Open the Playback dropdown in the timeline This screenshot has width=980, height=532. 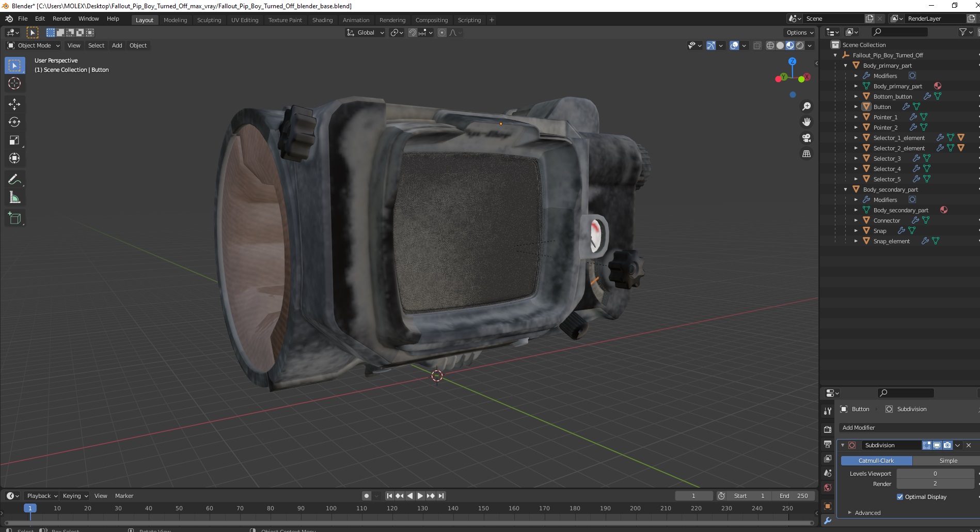[x=42, y=496]
